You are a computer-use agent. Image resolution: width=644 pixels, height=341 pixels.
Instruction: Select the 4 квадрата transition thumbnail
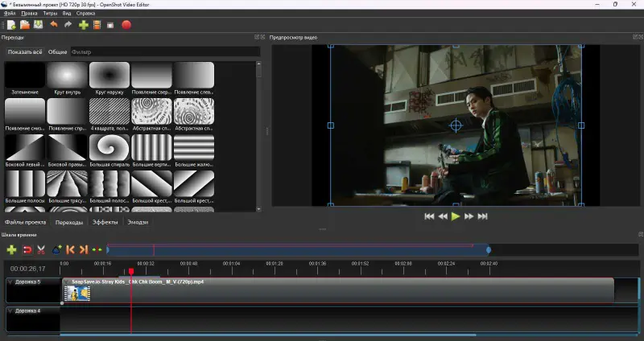click(109, 111)
